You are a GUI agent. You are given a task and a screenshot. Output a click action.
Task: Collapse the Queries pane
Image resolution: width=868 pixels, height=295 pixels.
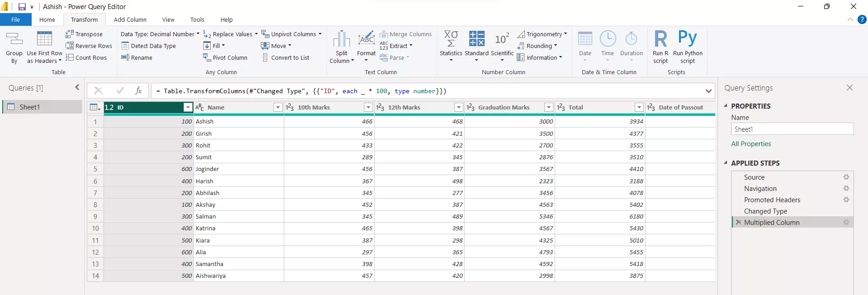click(77, 87)
